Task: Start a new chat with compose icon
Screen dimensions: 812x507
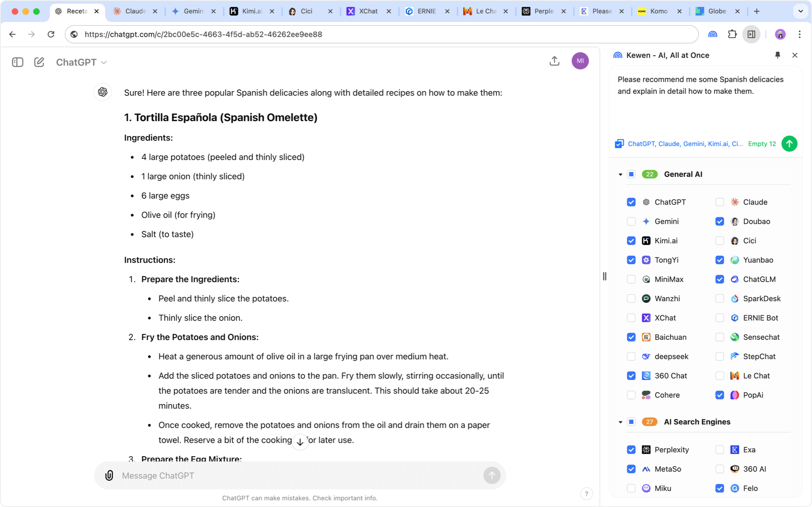Action: tap(39, 62)
